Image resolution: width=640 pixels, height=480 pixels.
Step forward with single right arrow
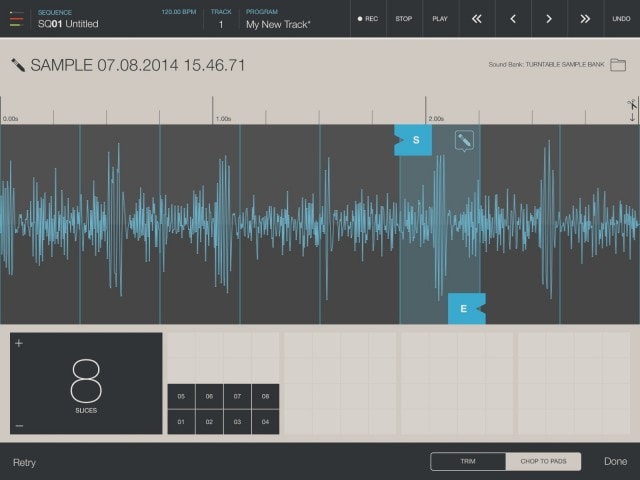click(x=549, y=19)
